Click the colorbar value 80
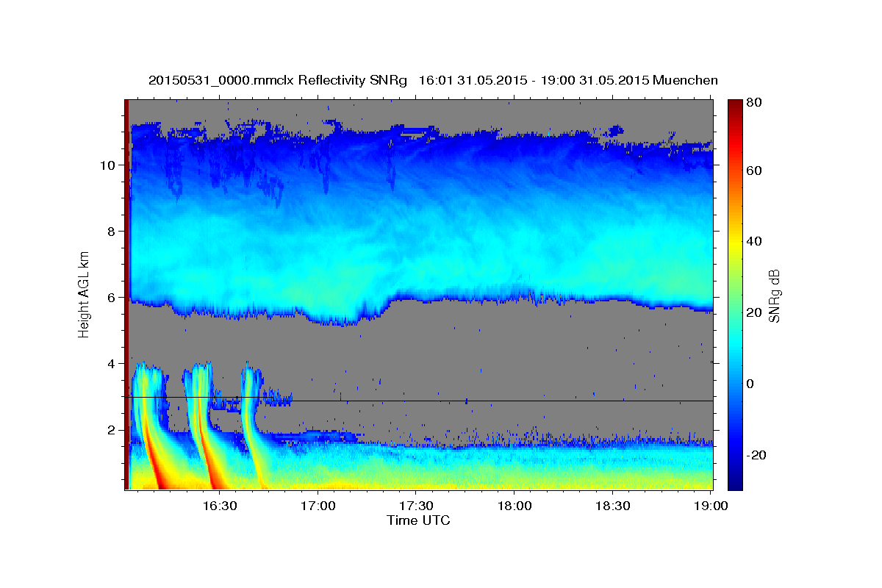Image resolution: width=882 pixels, height=588 pixels. point(753,103)
